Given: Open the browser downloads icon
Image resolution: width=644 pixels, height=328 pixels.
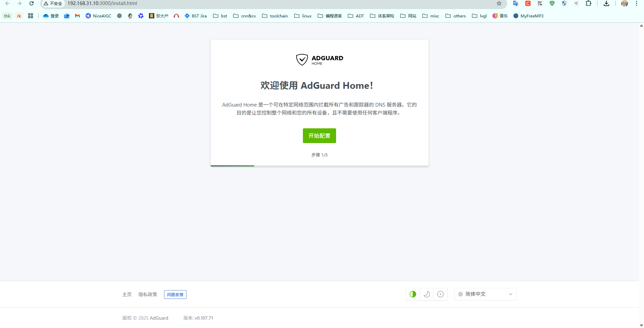Looking at the screenshot, I should [x=606, y=3].
